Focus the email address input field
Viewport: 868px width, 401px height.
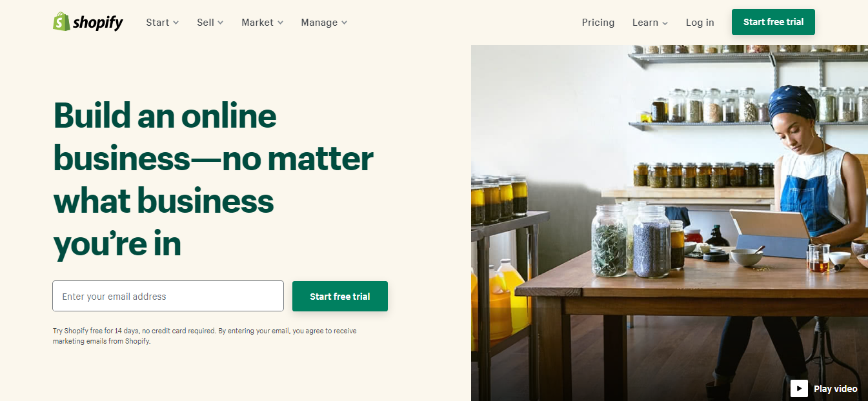click(168, 297)
